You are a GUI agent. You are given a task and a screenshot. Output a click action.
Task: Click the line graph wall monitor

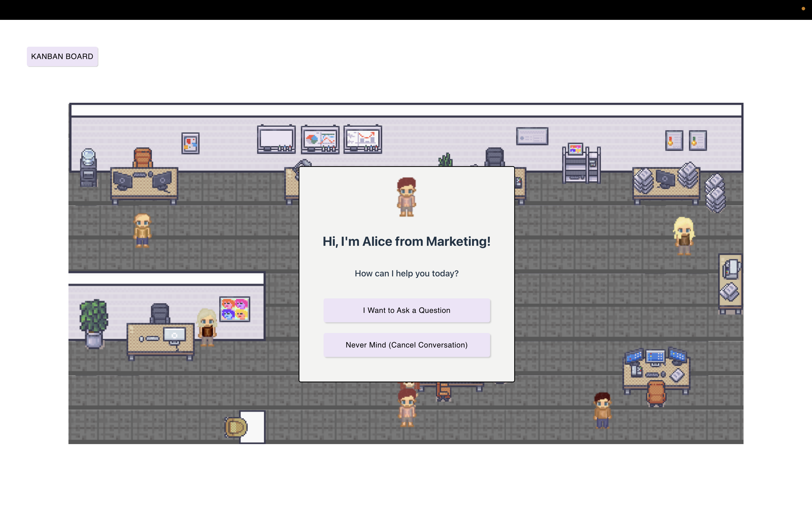click(362, 139)
